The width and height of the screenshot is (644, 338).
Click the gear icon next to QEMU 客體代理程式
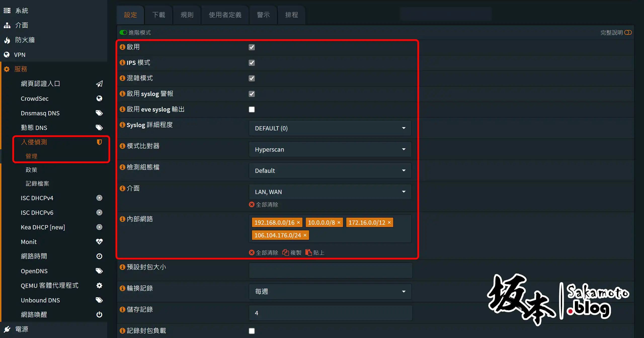99,285
